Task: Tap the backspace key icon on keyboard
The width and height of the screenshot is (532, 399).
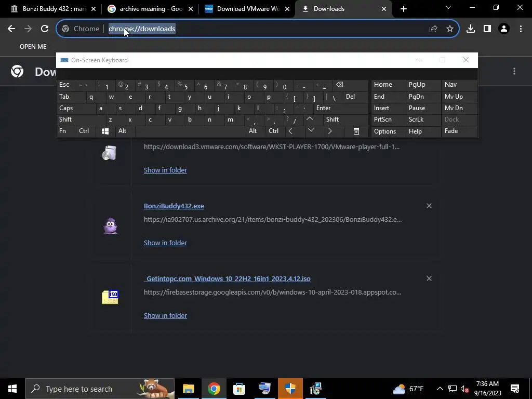Action: click(x=351, y=85)
